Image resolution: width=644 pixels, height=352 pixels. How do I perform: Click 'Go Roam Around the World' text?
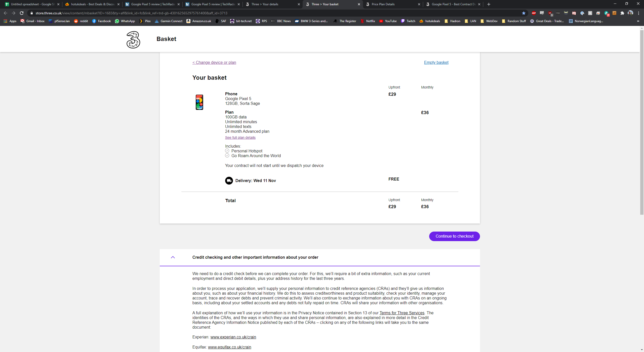[256, 156]
